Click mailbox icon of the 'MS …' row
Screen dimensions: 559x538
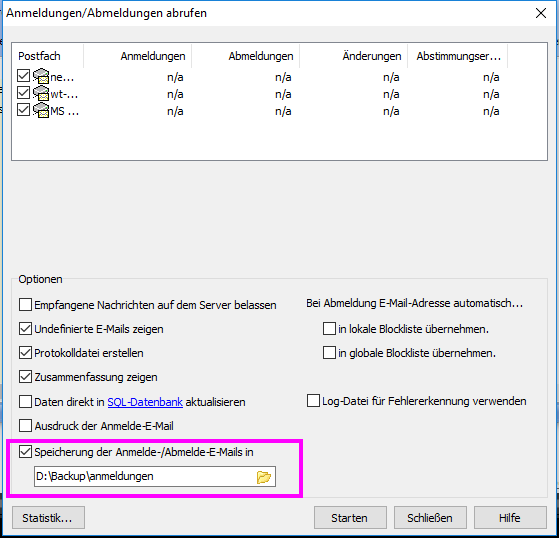[41, 110]
